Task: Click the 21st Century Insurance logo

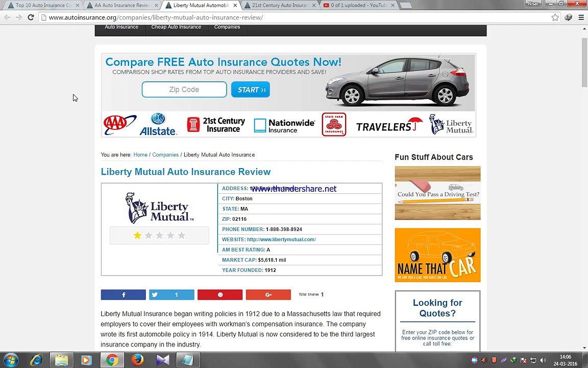Action: (x=215, y=125)
